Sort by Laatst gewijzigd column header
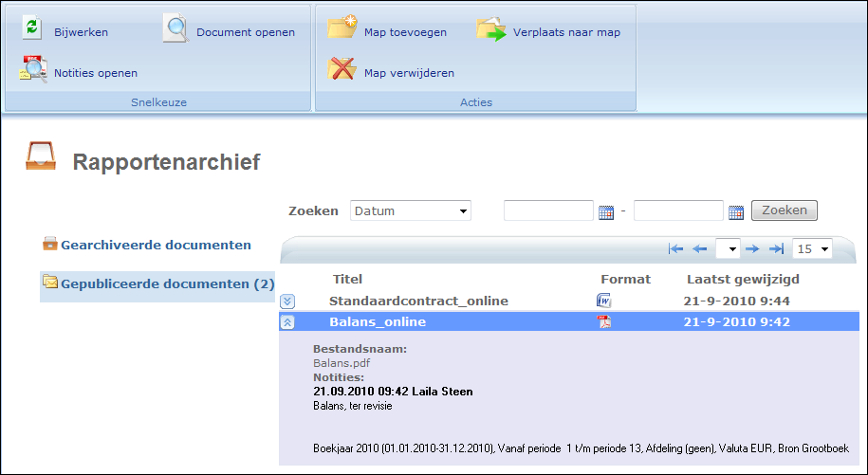This screenshot has height=475, width=868. point(743,280)
